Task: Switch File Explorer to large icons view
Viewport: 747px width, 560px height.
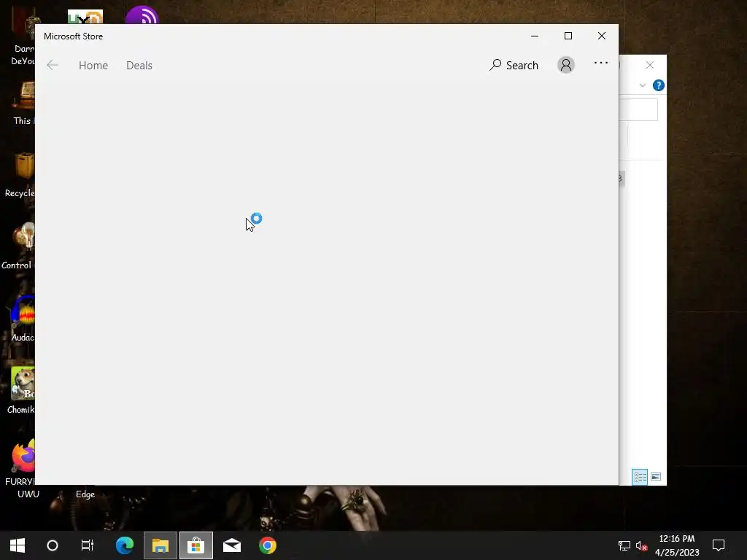Action: pyautogui.click(x=656, y=477)
